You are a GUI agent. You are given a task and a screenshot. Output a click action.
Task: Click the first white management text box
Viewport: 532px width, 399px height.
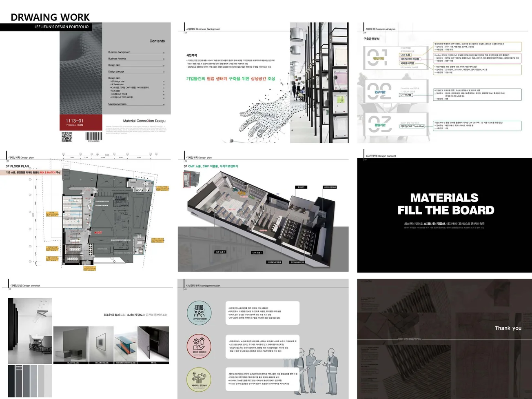click(x=263, y=313)
